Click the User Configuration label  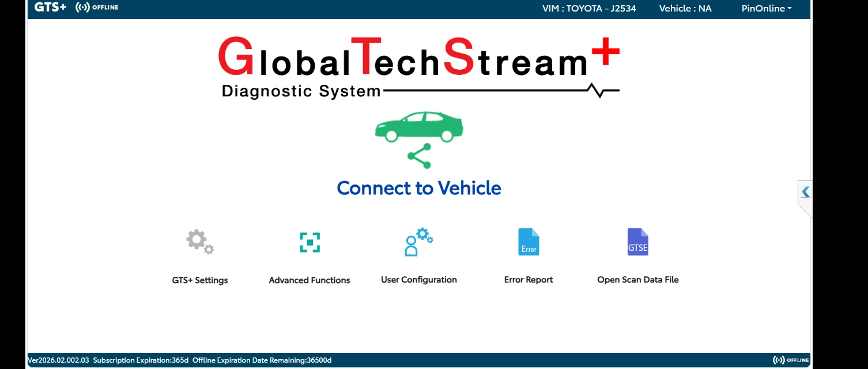pyautogui.click(x=419, y=280)
